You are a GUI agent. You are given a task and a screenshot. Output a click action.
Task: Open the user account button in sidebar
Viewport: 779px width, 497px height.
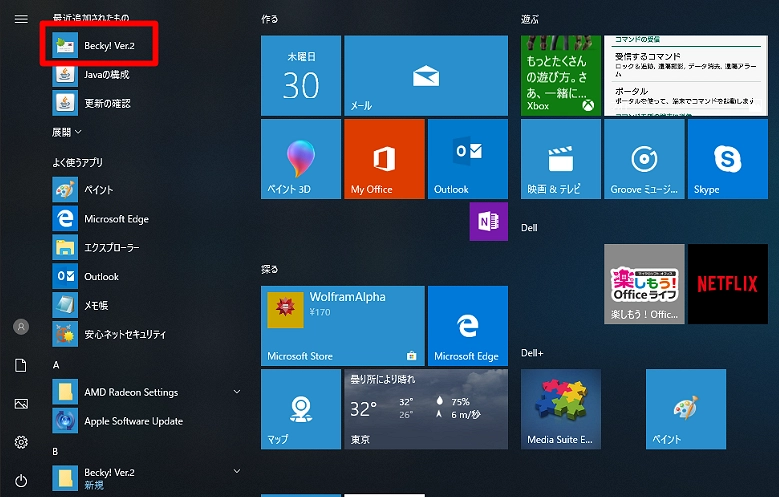pyautogui.click(x=21, y=327)
